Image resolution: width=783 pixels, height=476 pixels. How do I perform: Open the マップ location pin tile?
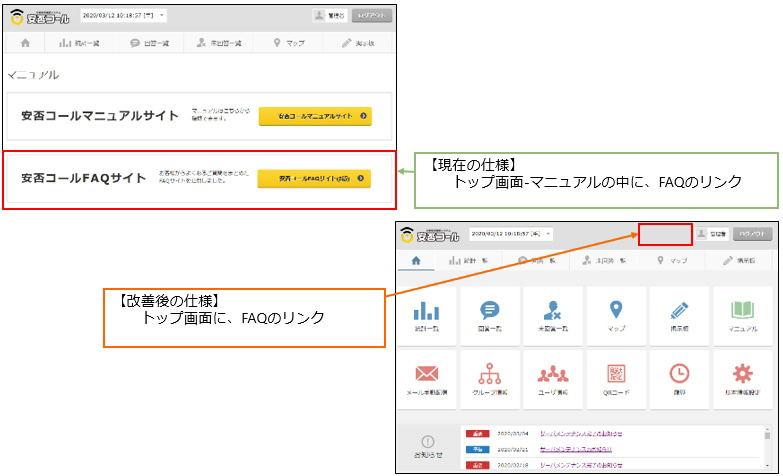(x=616, y=316)
